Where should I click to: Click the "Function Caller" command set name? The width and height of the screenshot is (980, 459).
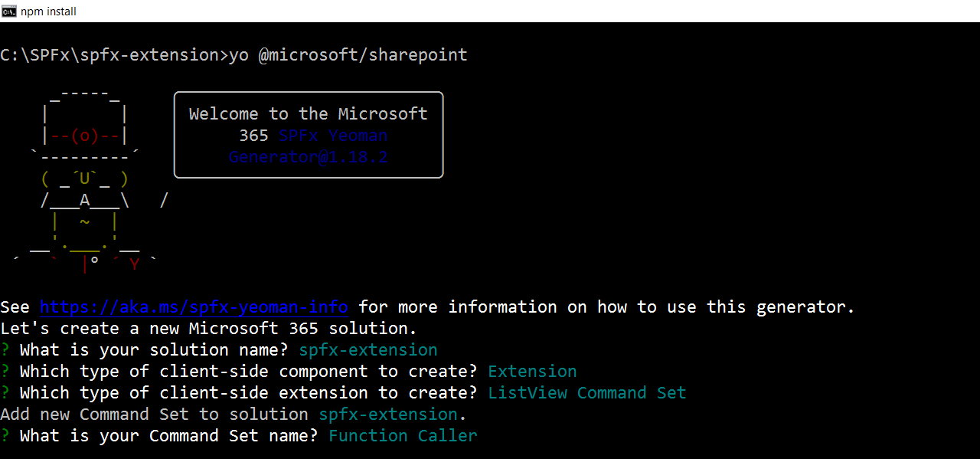403,436
